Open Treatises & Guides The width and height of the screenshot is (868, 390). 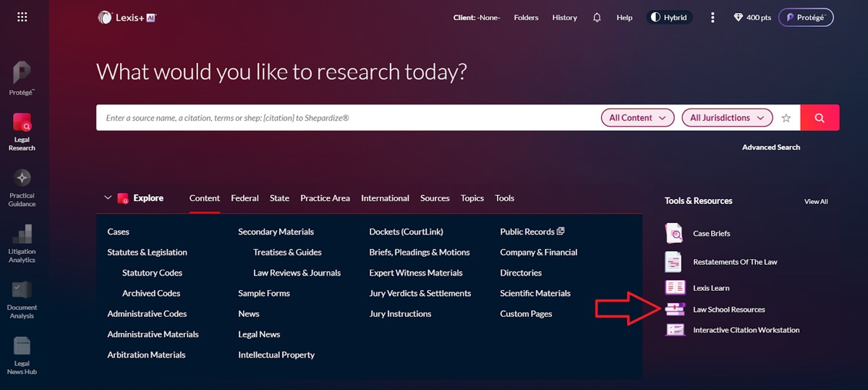point(287,253)
